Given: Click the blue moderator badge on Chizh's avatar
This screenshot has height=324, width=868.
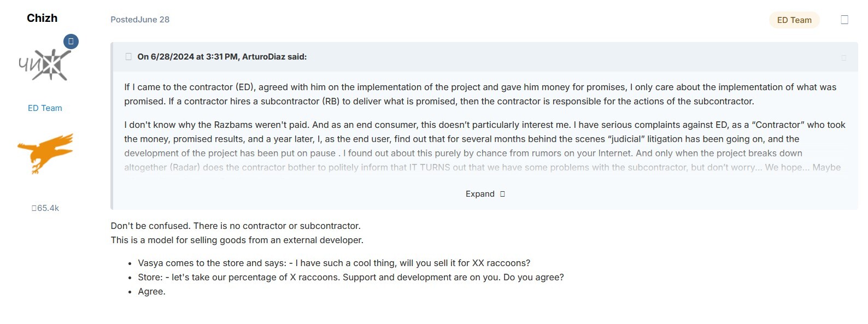Looking at the screenshot, I should pyautogui.click(x=71, y=42).
